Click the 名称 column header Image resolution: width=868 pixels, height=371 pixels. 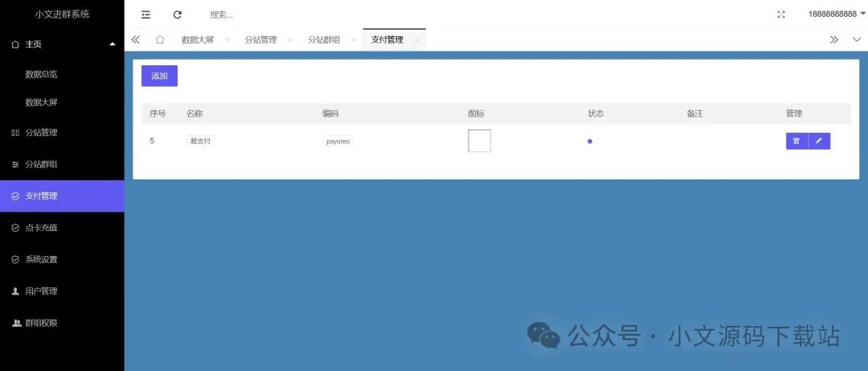[x=194, y=113]
